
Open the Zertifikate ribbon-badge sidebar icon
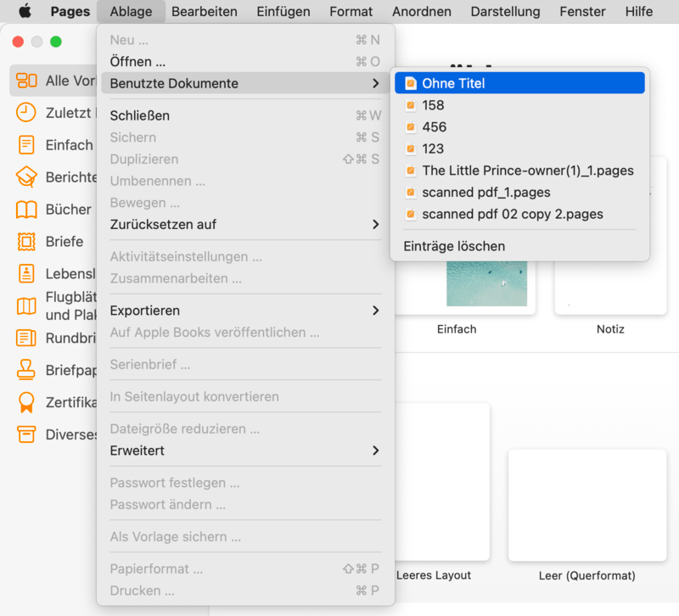coord(27,402)
